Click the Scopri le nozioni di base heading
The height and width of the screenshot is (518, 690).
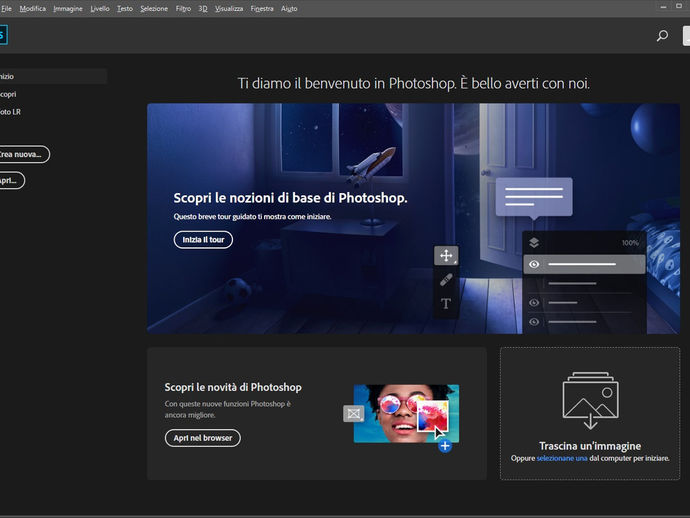[x=290, y=198]
